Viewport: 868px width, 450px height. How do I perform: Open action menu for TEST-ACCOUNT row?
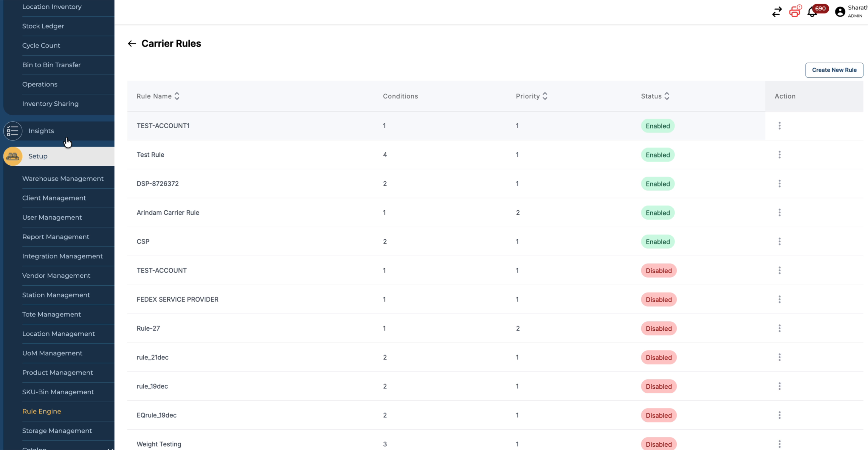point(779,271)
